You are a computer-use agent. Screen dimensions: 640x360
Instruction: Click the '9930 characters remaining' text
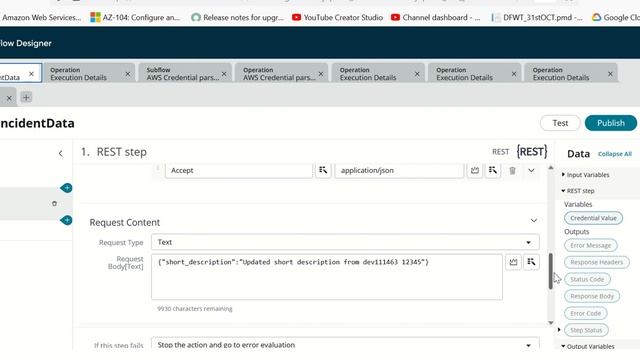coord(195,309)
